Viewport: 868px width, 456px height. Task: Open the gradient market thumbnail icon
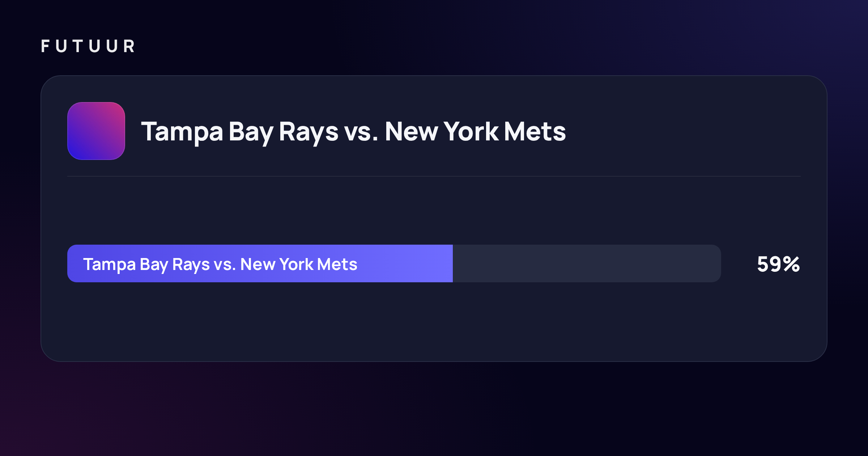click(x=96, y=131)
